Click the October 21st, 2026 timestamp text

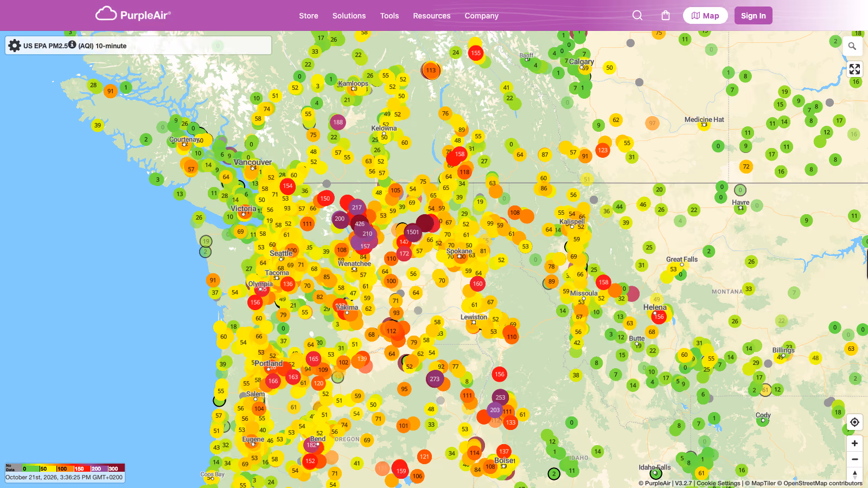click(x=64, y=478)
